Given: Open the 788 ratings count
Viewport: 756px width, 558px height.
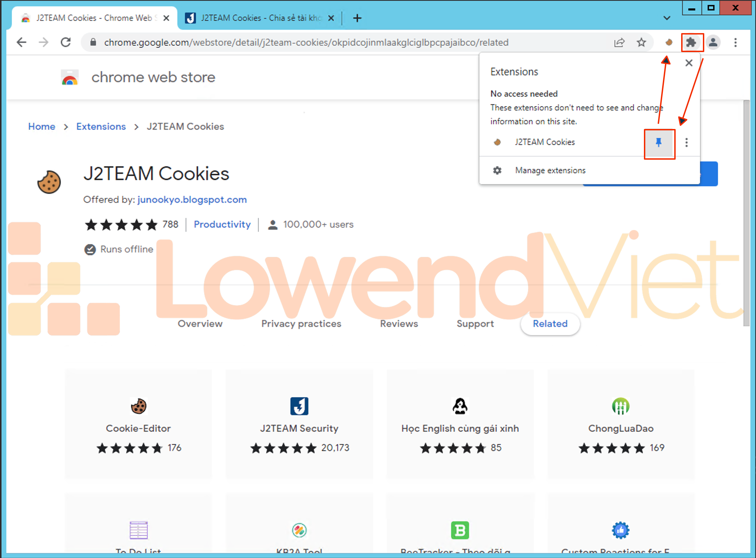Looking at the screenshot, I should click(170, 225).
